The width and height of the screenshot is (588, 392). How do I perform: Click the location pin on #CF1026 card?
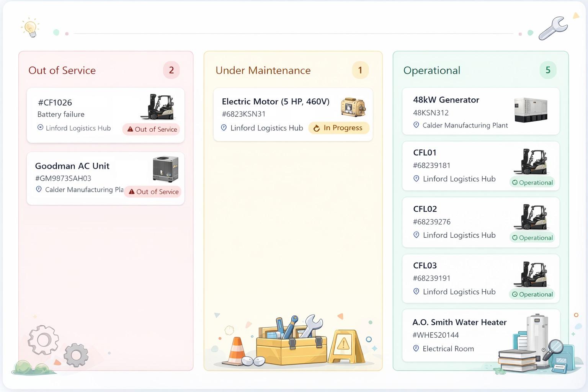[x=41, y=127]
